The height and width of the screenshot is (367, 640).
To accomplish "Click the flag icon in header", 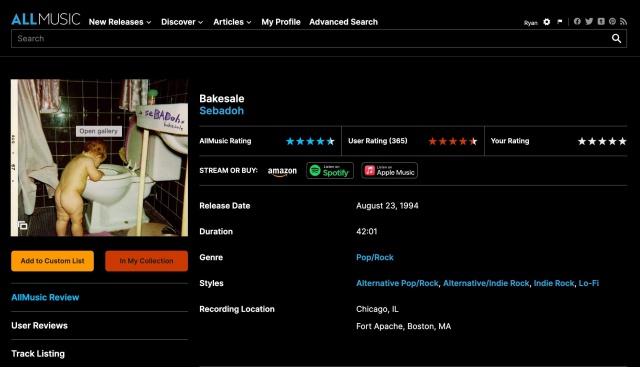I will 560,22.
